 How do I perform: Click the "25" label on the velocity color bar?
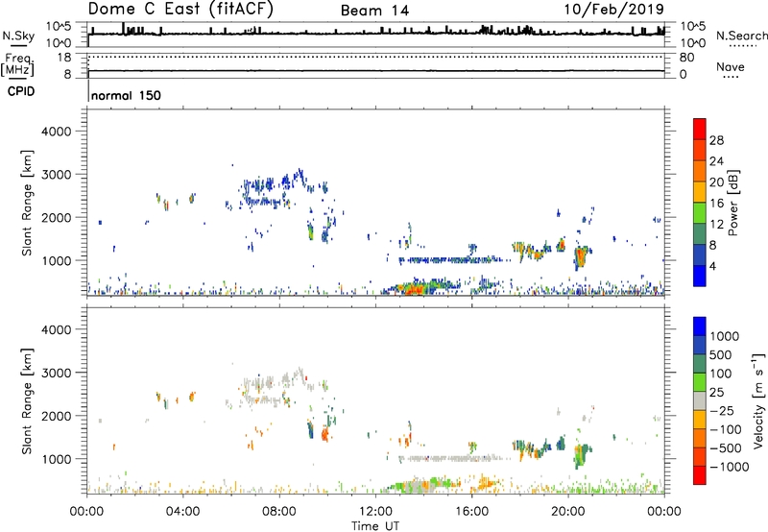[716, 392]
